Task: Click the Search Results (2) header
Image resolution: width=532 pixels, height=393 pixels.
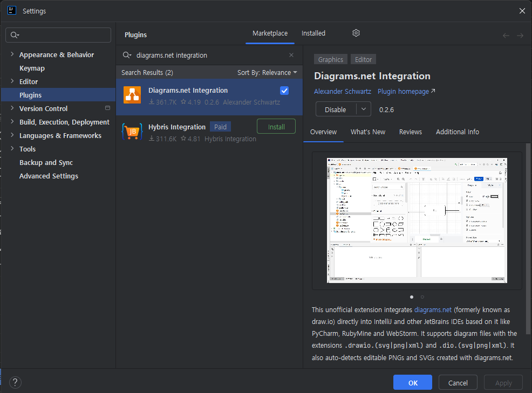Action: click(147, 73)
